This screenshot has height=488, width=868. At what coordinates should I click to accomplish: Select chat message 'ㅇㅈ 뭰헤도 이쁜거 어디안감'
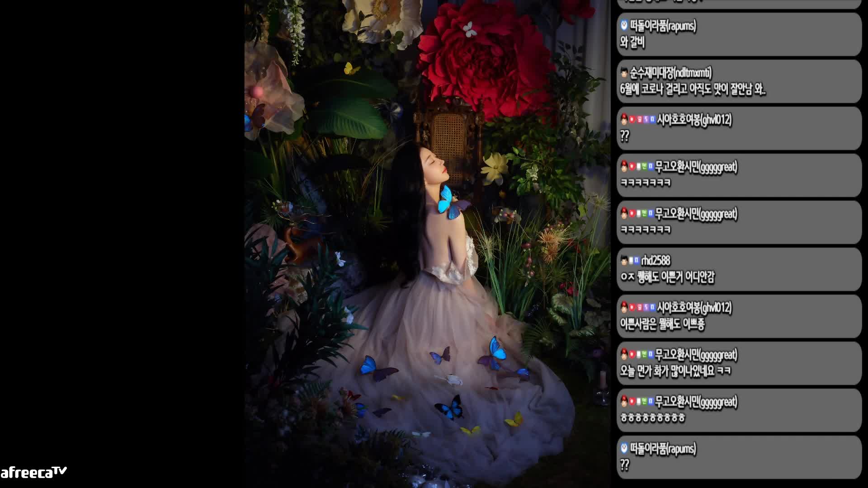[x=667, y=277]
